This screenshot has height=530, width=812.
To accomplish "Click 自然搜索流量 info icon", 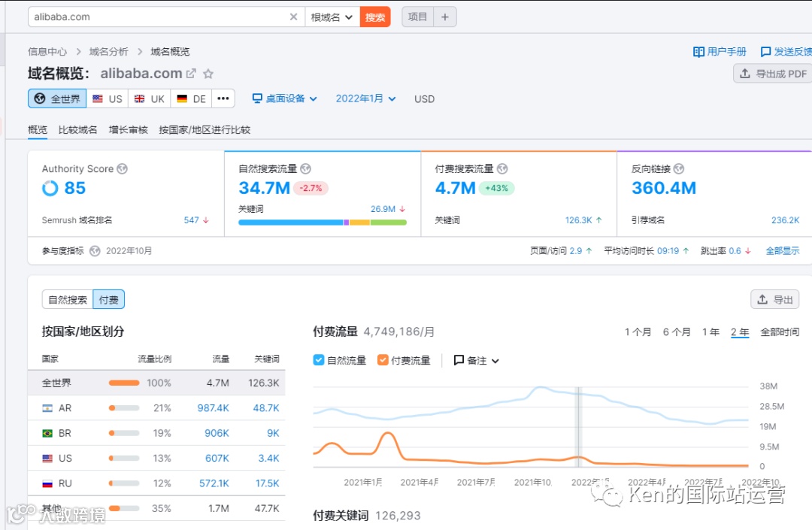I will pos(305,168).
